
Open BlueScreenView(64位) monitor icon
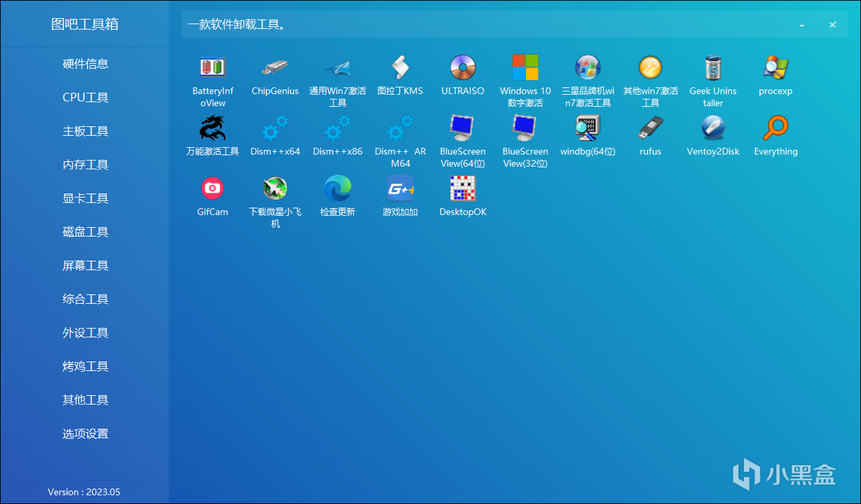[x=463, y=128]
